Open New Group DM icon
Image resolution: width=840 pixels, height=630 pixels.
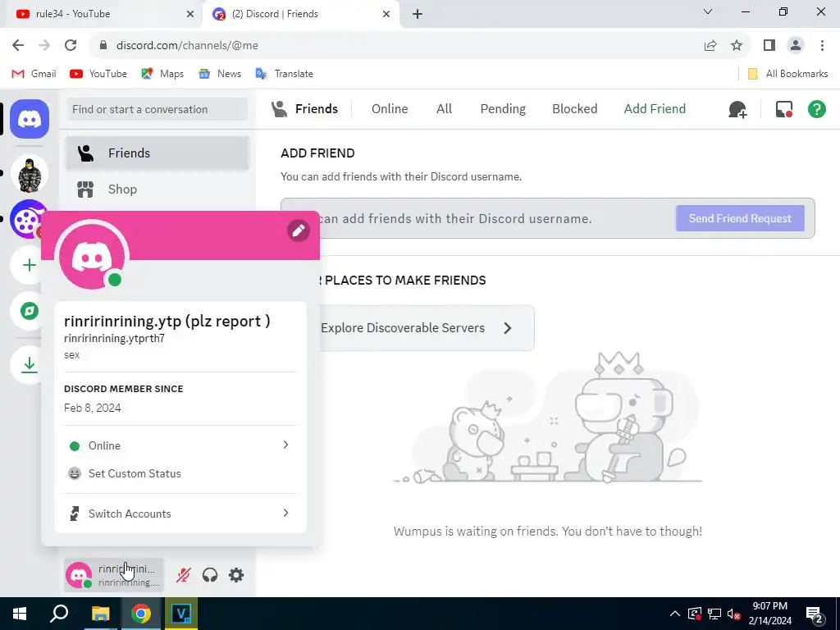pos(737,109)
